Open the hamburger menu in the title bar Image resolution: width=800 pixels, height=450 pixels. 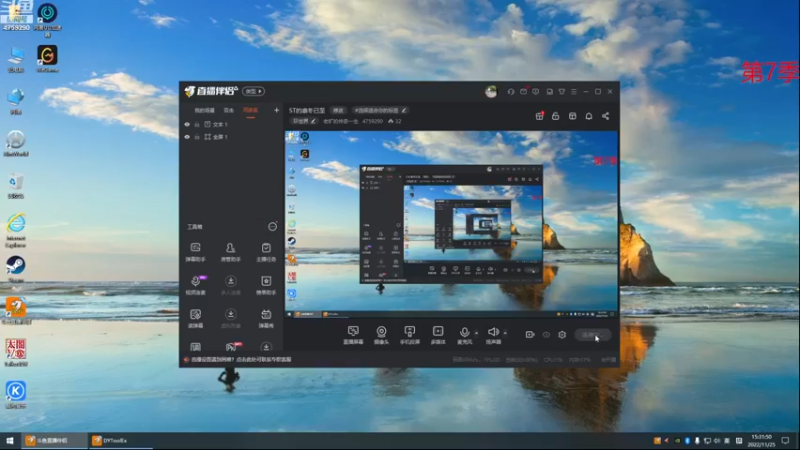(574, 92)
